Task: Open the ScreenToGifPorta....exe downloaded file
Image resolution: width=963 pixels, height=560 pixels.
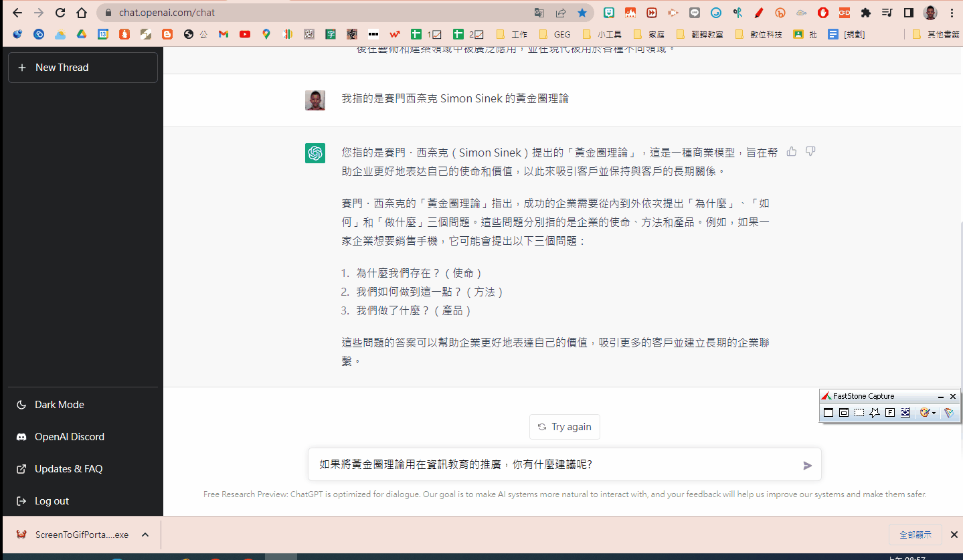Action: [x=72, y=535]
